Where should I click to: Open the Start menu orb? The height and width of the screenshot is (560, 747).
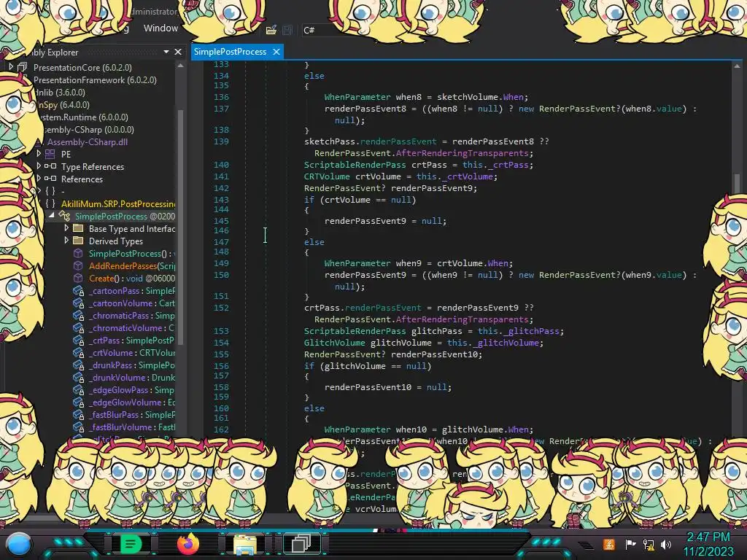19,544
